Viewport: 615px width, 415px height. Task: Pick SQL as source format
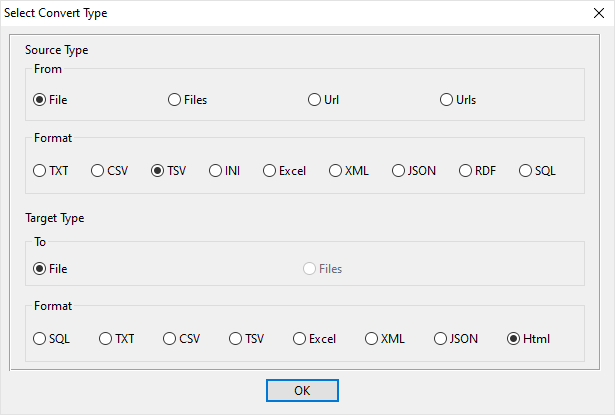(526, 171)
